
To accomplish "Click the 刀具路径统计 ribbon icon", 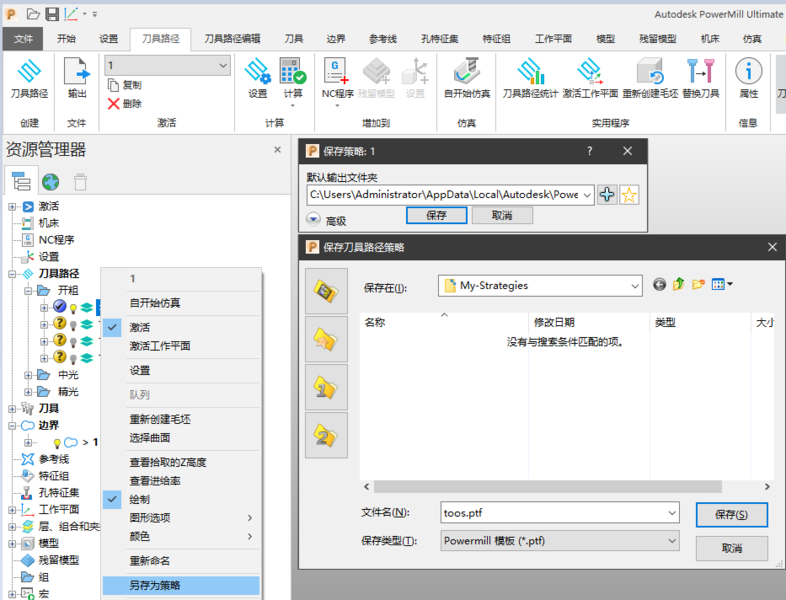I will pos(528,73).
